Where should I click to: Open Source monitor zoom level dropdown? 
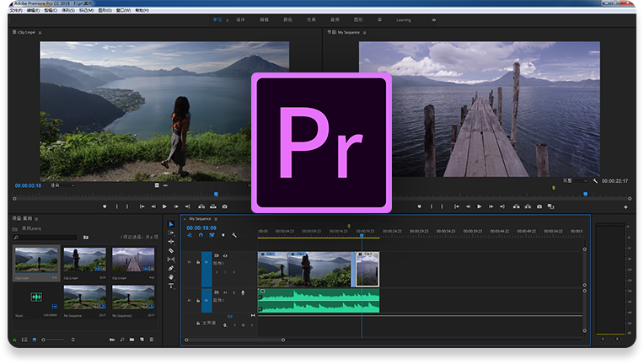click(63, 185)
